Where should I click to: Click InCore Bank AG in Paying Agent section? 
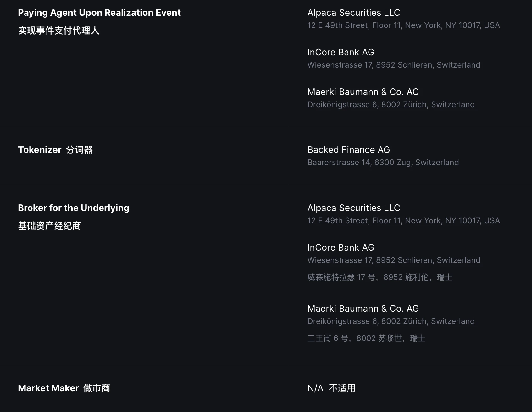coord(341,52)
